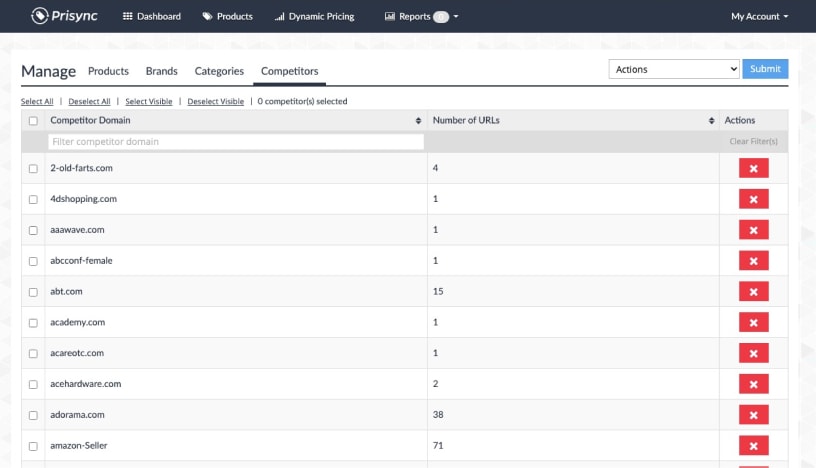Delete competitor 4dshopping.com
This screenshot has height=468, width=816.
754,199
